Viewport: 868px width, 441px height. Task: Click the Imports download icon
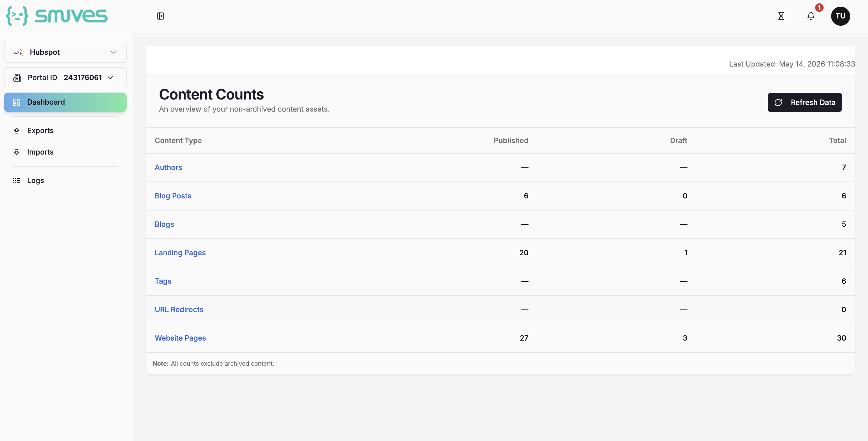tap(17, 152)
